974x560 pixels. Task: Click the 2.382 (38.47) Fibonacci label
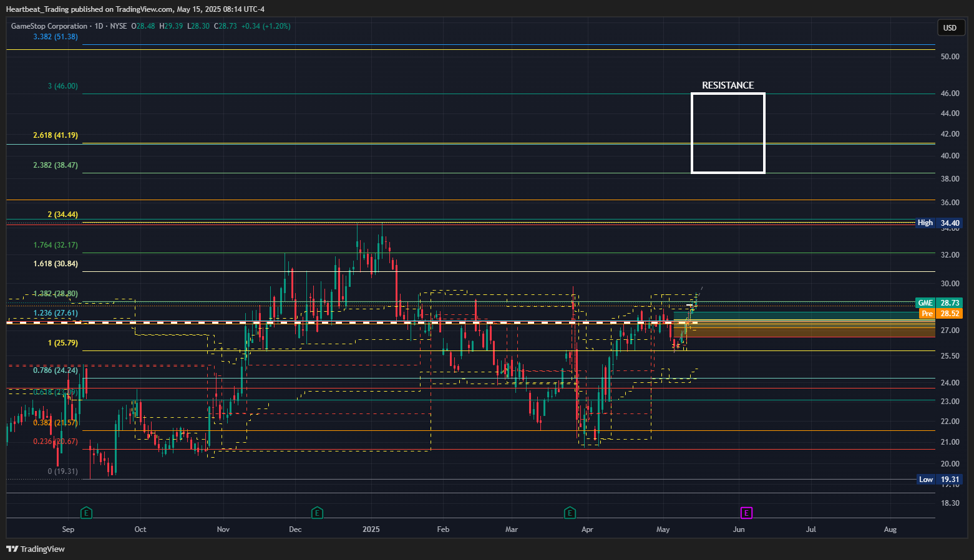(x=56, y=165)
